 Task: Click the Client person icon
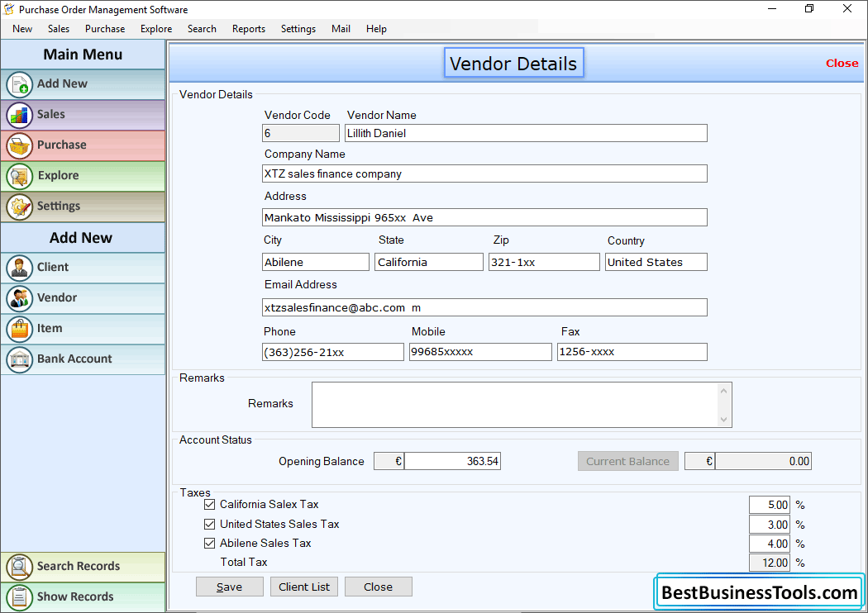20,268
